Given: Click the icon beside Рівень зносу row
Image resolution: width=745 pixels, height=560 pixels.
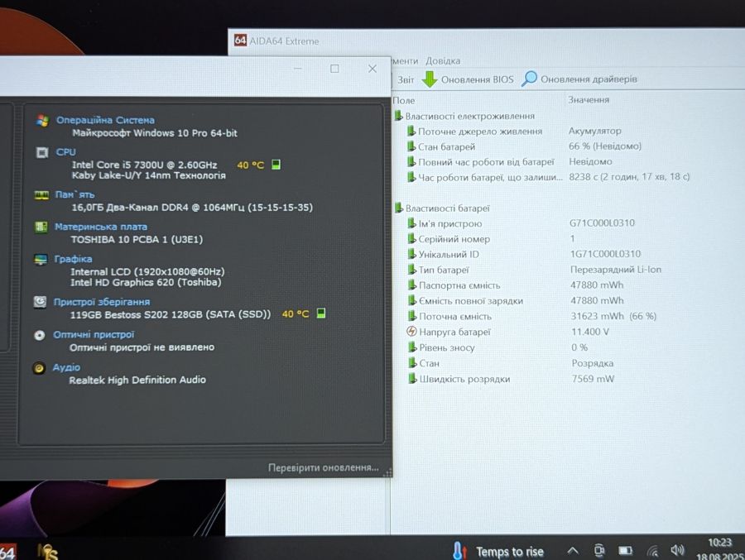Looking at the screenshot, I should (x=411, y=347).
